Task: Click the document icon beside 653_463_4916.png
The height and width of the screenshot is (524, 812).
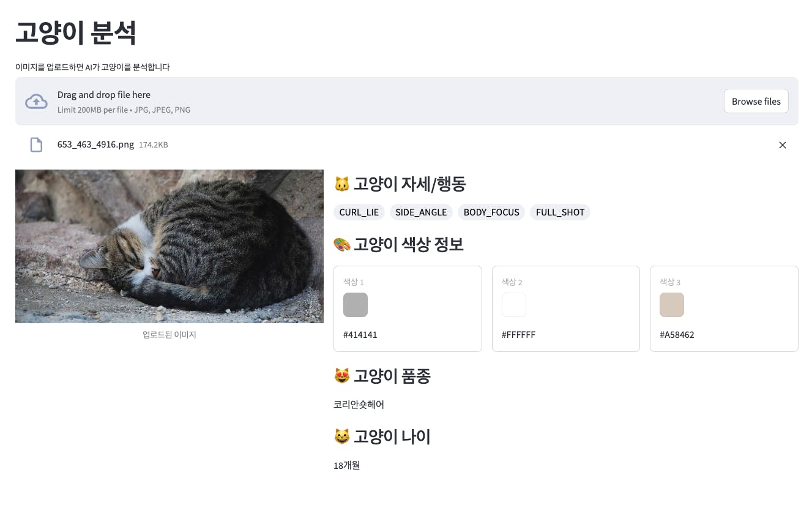Action: coord(37,145)
